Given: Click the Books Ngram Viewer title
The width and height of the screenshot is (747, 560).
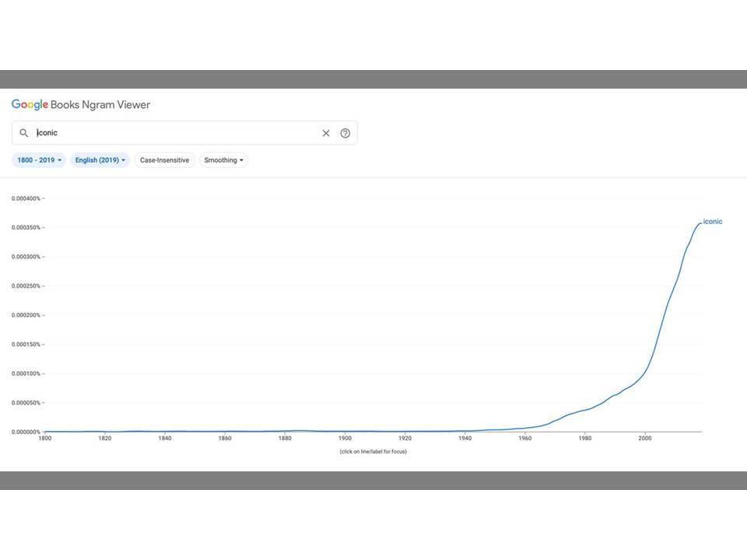Looking at the screenshot, I should pos(100,105).
